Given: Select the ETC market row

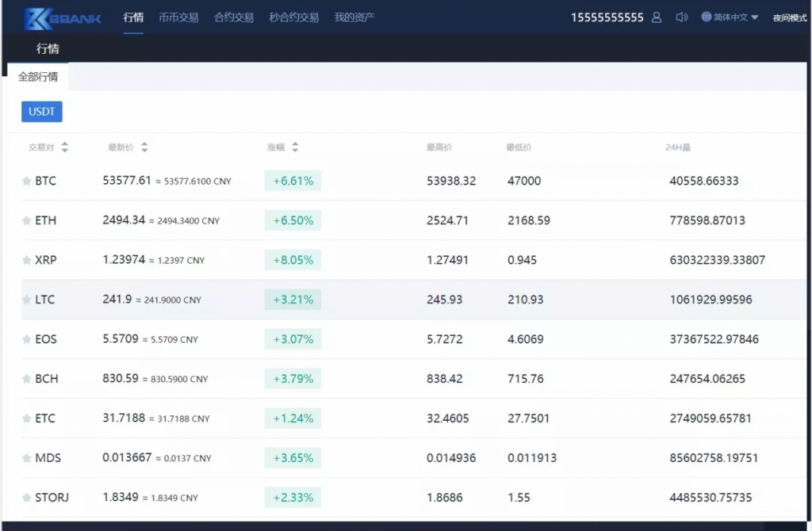Looking at the screenshot, I should click(x=396, y=418).
